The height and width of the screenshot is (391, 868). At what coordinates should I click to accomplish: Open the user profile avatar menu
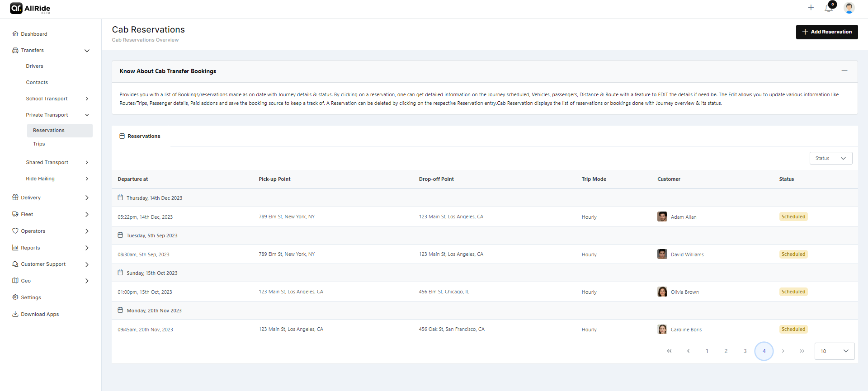(849, 8)
